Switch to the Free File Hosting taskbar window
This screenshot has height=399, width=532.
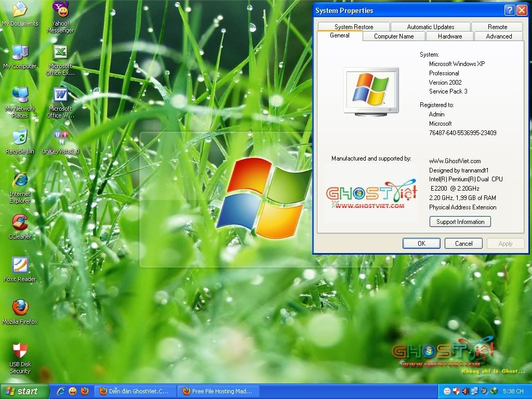point(219,391)
